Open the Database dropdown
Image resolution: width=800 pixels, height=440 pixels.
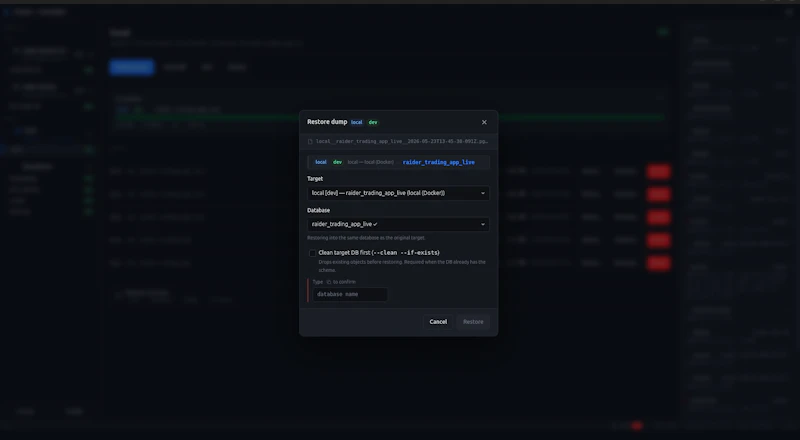[x=398, y=224]
